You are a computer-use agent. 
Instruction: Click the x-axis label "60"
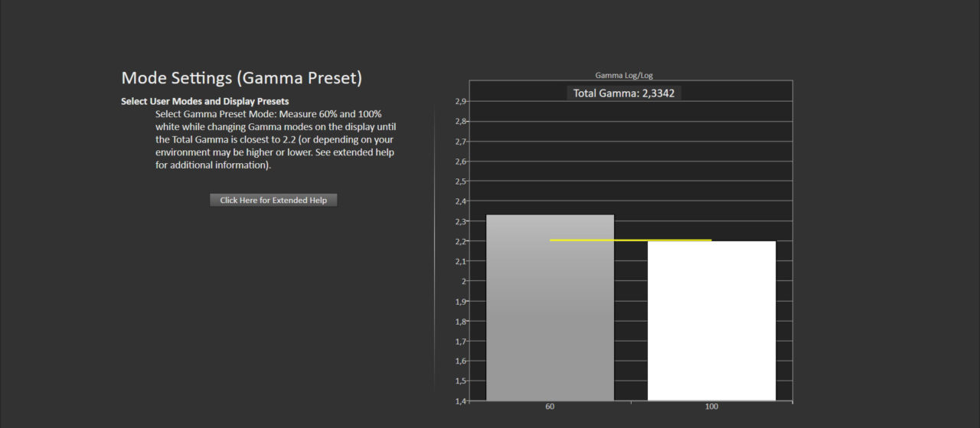[x=550, y=407]
